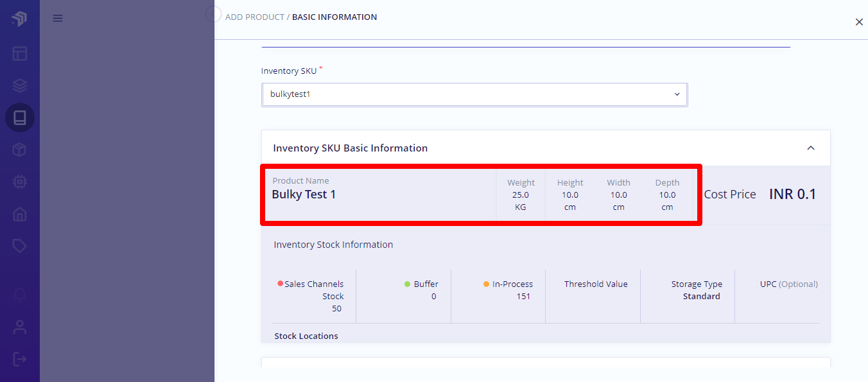868x382 pixels.
Task: Open the stacked layers icon in the sidebar
Action: tap(20, 85)
